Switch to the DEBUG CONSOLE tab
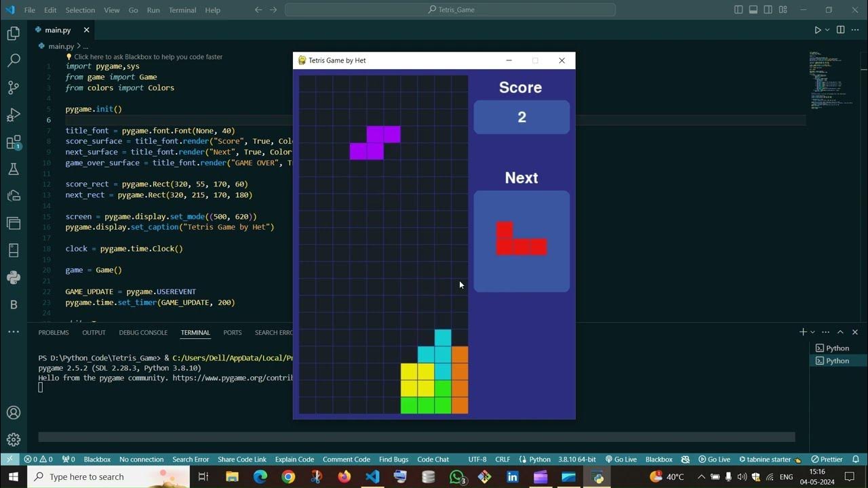868x488 pixels. tap(143, 332)
